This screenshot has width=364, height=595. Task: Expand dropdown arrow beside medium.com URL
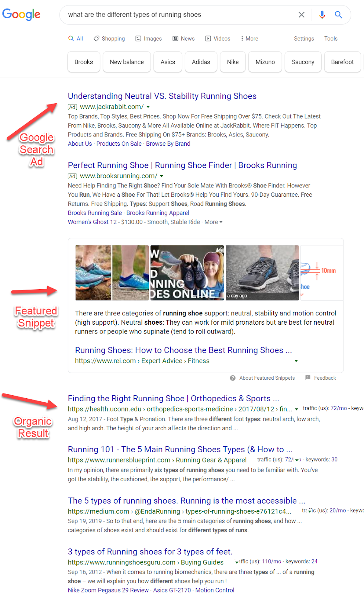310,511
